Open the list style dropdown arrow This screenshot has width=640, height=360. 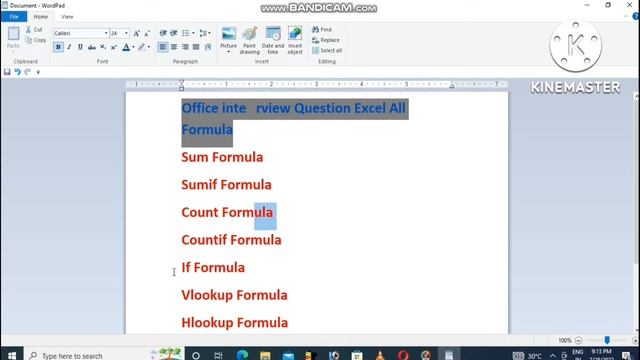[193, 33]
